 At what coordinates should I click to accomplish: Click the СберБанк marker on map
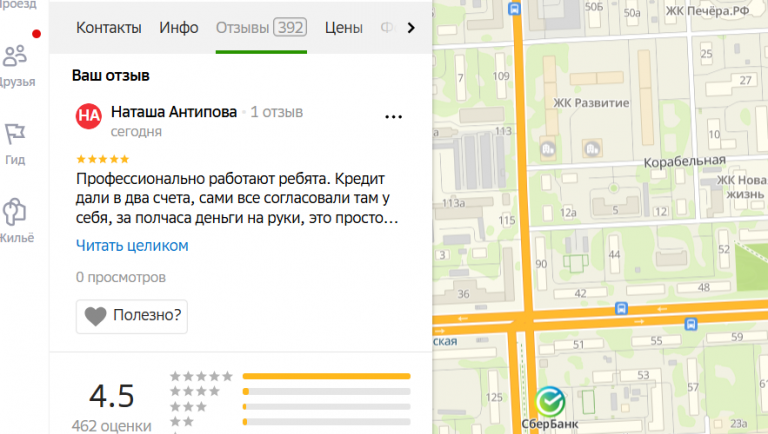(550, 402)
